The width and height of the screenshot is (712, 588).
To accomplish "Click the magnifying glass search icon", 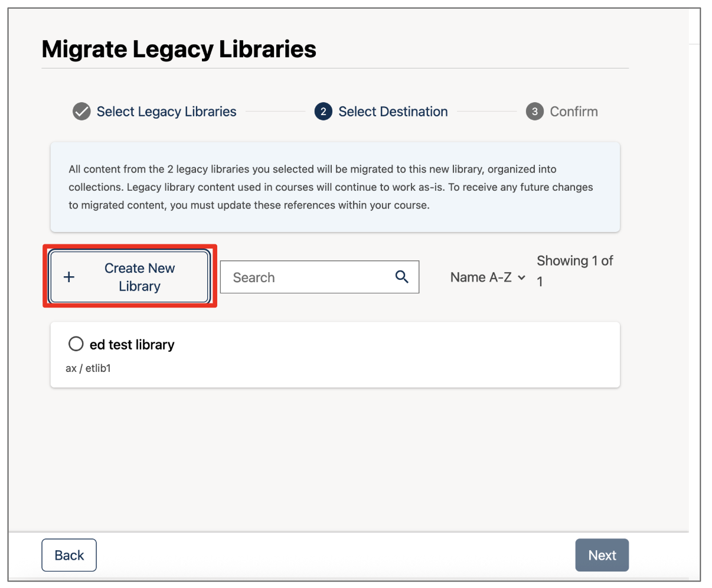I will [x=402, y=276].
